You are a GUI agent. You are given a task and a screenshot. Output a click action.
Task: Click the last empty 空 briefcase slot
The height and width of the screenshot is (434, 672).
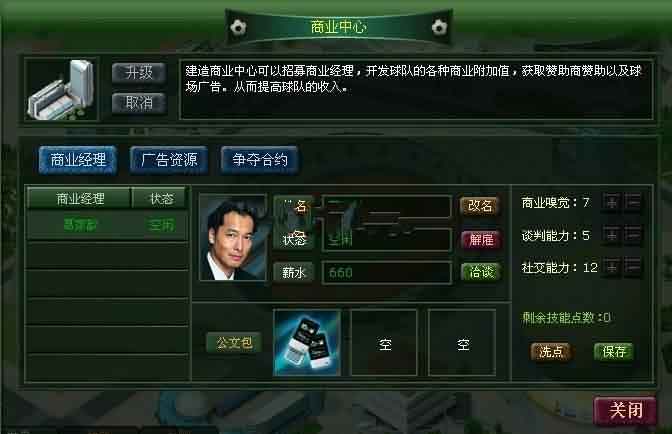tap(462, 343)
